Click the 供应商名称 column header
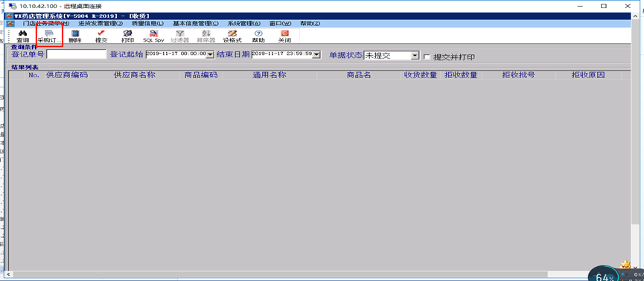Screen dimensions: 644x281 click(x=134, y=75)
